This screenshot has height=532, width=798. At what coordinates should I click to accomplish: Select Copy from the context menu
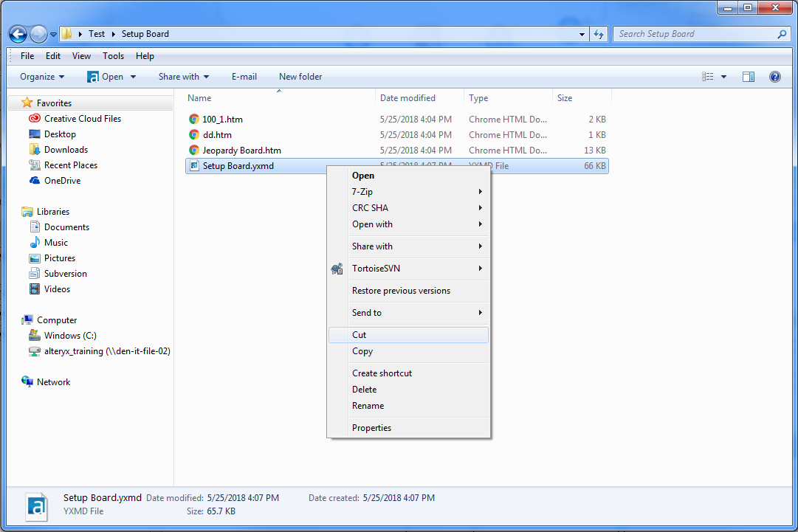[362, 351]
